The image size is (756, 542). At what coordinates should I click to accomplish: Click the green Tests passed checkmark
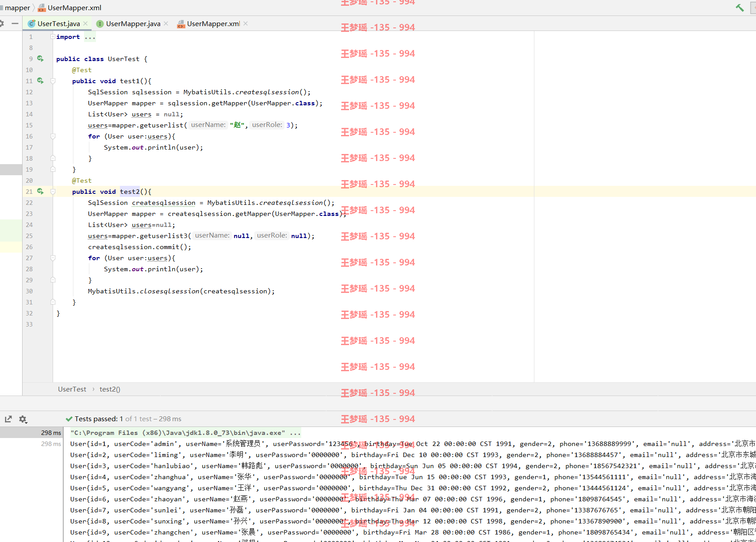coord(69,419)
